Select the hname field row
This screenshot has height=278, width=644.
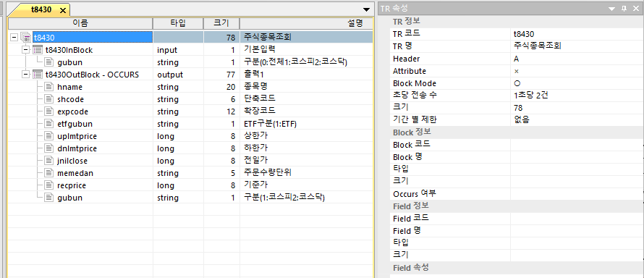coord(190,87)
